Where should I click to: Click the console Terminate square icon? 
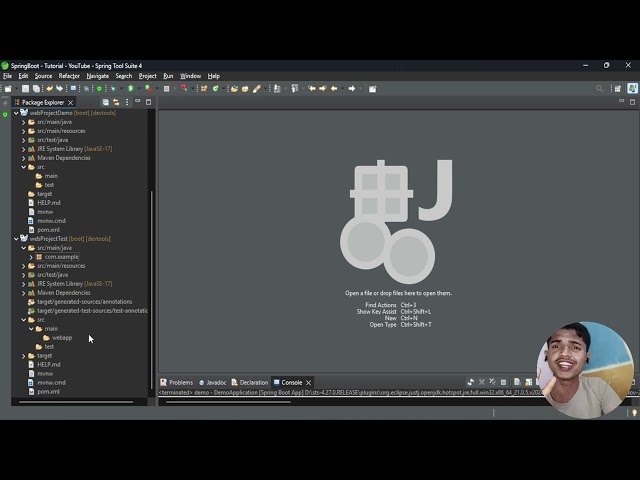tap(503, 382)
